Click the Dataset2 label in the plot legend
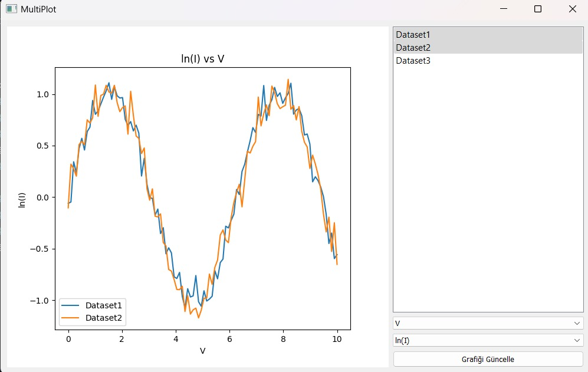 (104, 318)
